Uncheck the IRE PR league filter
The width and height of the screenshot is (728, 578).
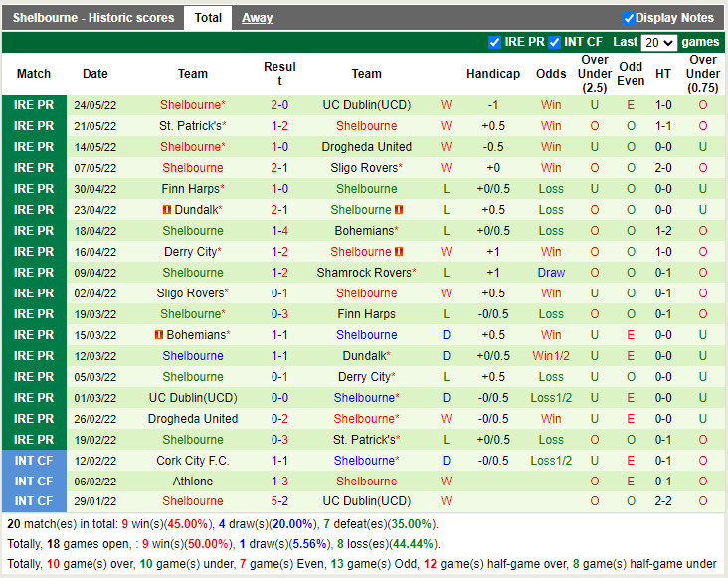494,42
